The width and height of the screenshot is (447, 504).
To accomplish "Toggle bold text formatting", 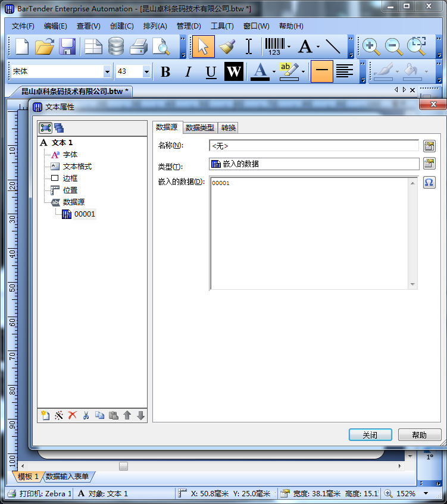I will coord(165,71).
